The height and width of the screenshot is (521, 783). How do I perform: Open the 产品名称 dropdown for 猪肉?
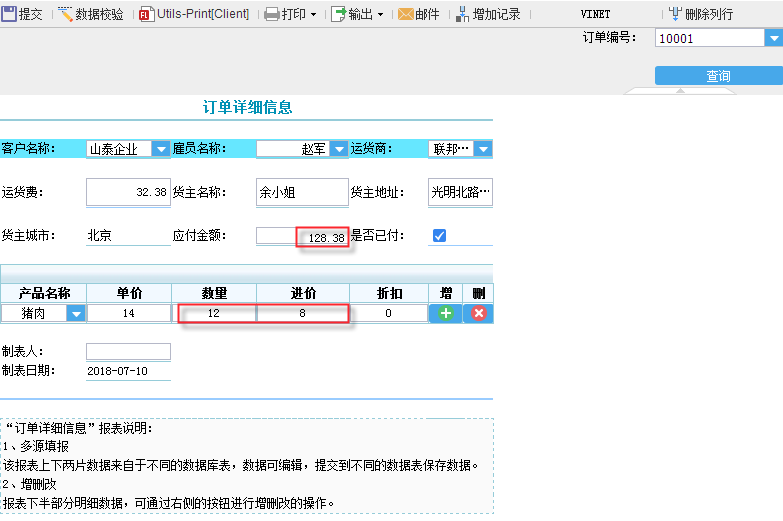click(76, 313)
